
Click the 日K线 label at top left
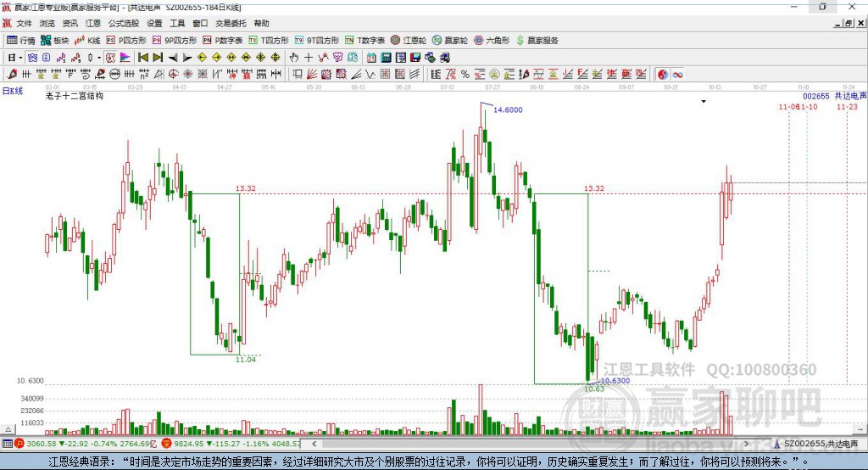(13, 91)
